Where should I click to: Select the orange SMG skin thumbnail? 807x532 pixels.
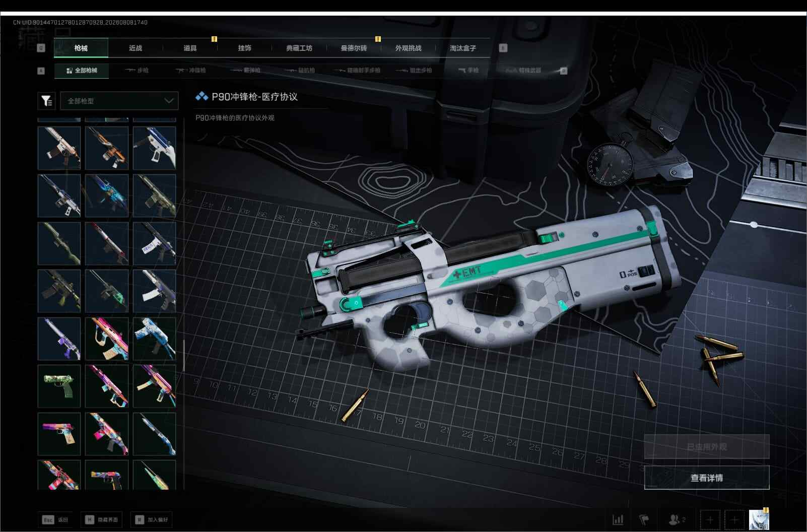(107, 148)
